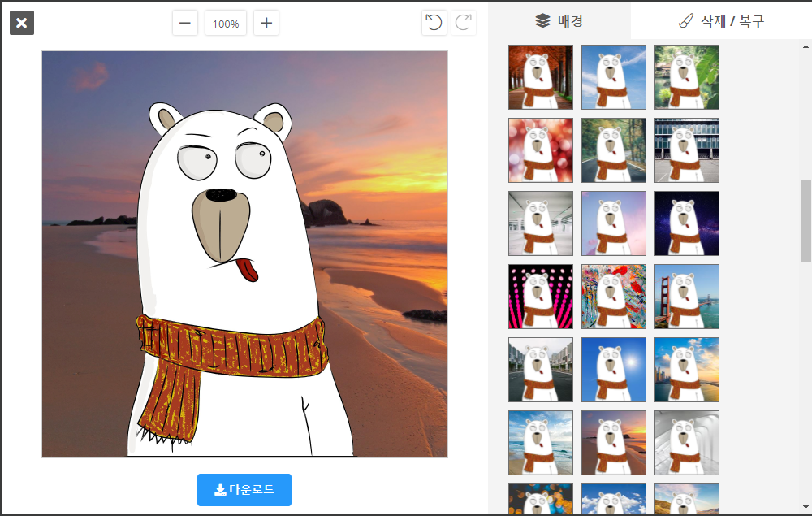Choose the Golden Gate Bridge background
The width and height of the screenshot is (812, 516).
[x=687, y=297]
